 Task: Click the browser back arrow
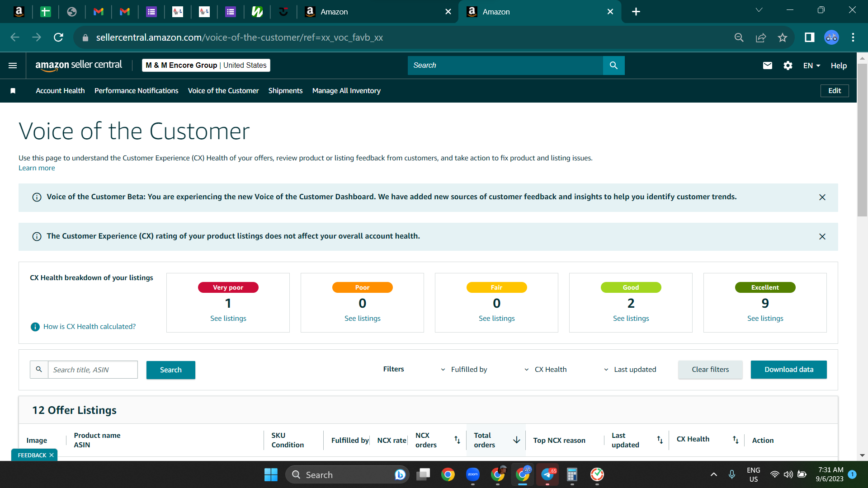click(x=15, y=38)
